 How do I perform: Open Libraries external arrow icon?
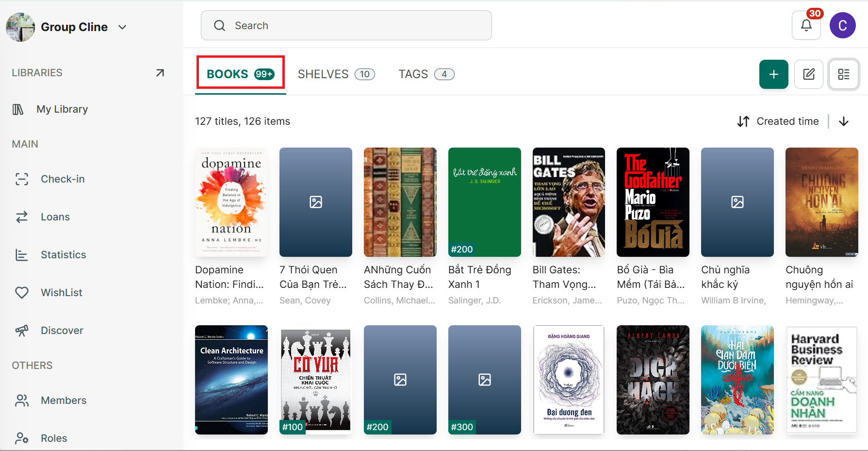160,73
